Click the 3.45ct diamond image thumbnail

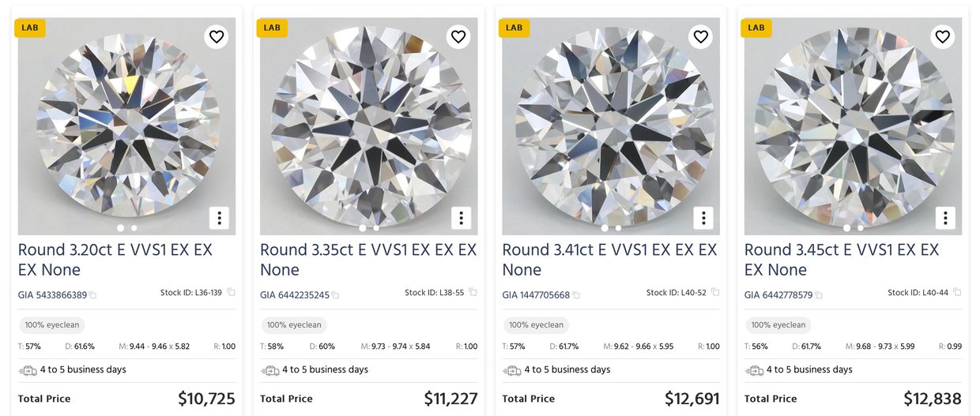pyautogui.click(x=853, y=126)
